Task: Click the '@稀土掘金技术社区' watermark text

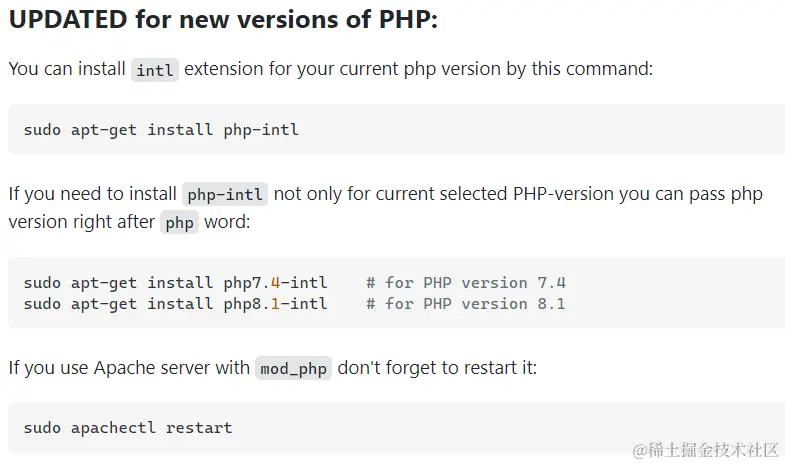Action: [x=705, y=450]
